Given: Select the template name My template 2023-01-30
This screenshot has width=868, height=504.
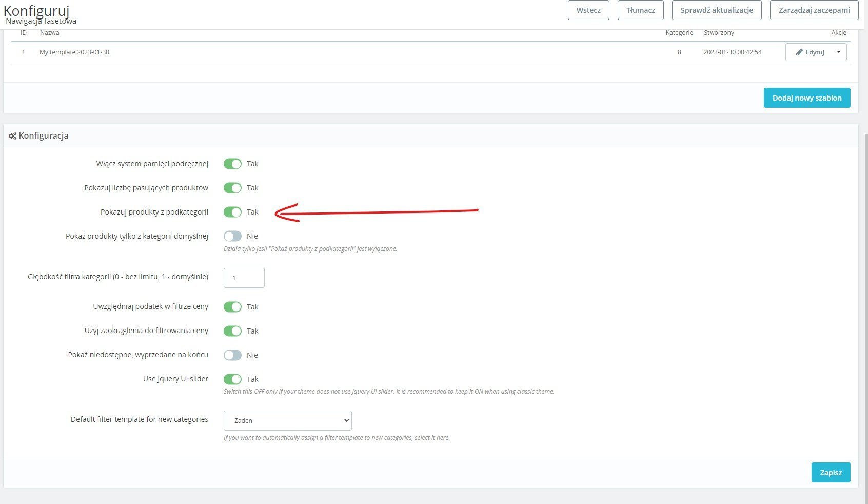Looking at the screenshot, I should (x=74, y=52).
